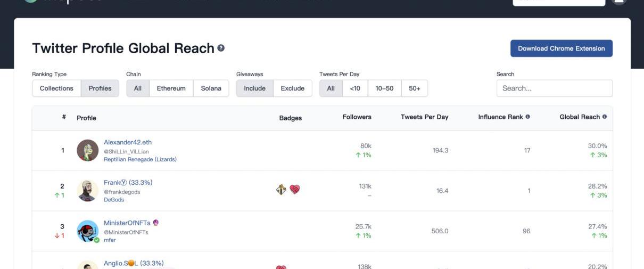The height and width of the screenshot is (269, 644).
Task: Click the emoji icon beside MinisterOfNFTs name
Action: (x=156, y=223)
